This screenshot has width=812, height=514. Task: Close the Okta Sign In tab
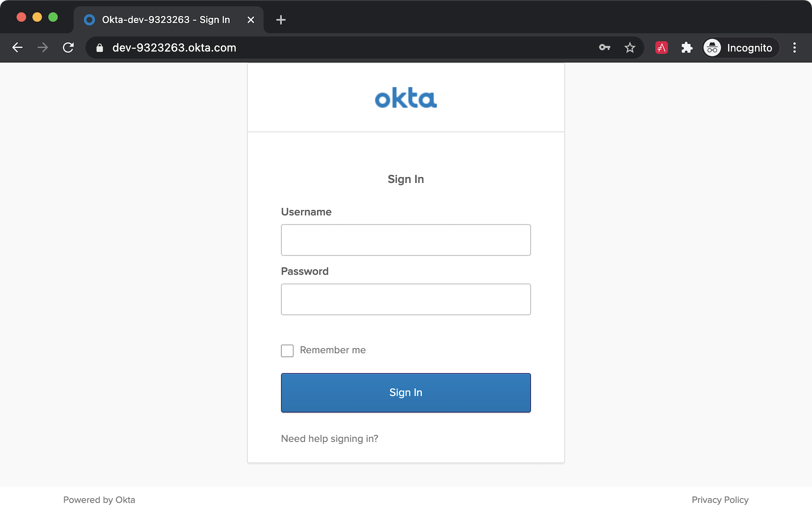tap(251, 20)
